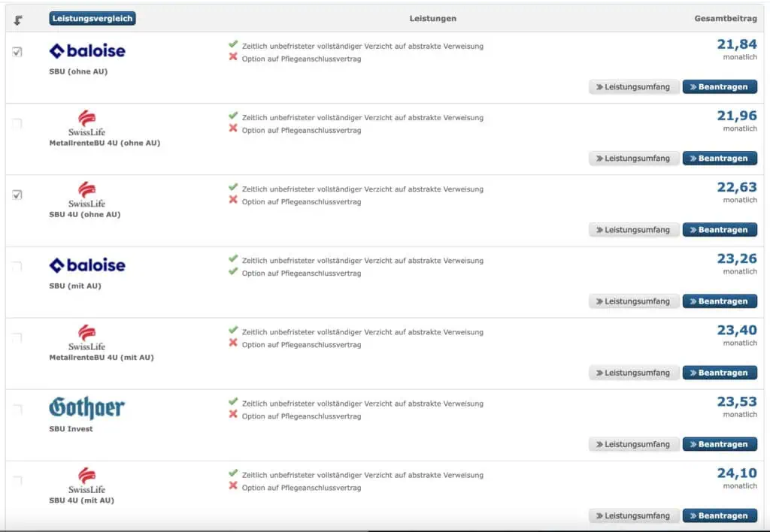
Task: Uncheck the Baloise SBU (ohne AU) checkbox
Action: 17,52
